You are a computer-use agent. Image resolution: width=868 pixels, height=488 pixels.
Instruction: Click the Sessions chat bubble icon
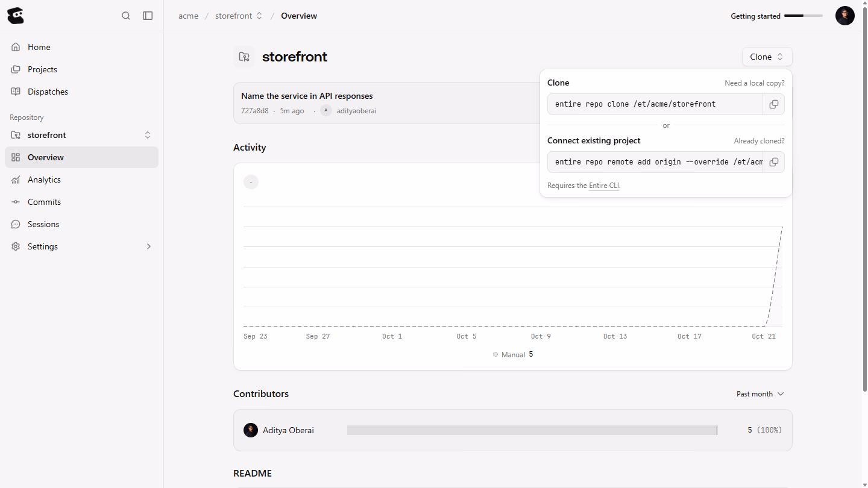pos(16,224)
